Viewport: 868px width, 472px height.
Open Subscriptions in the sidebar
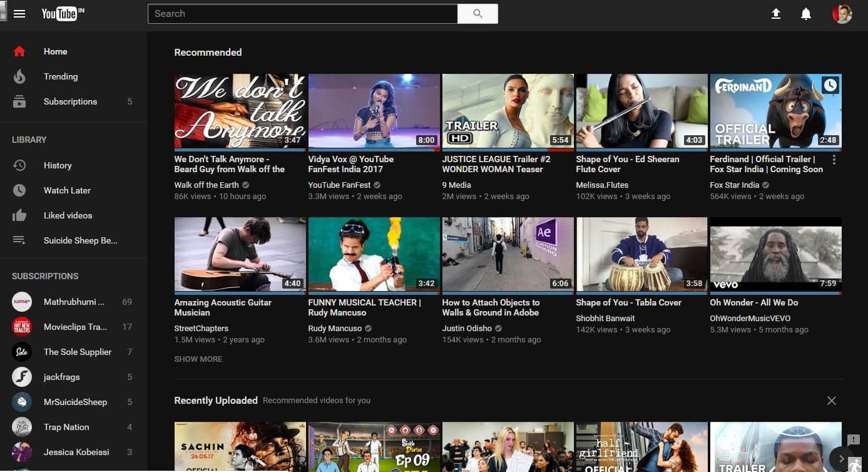point(70,101)
